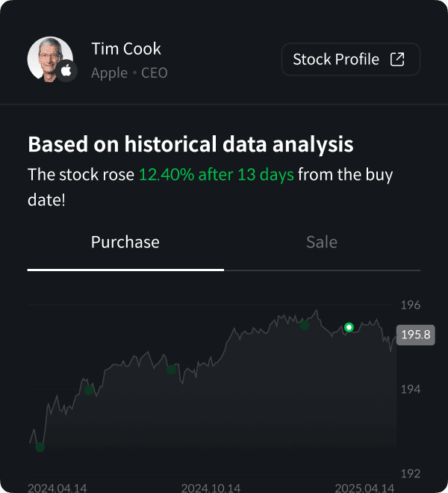Click the 2024.04.14 date axis label

tap(57, 488)
